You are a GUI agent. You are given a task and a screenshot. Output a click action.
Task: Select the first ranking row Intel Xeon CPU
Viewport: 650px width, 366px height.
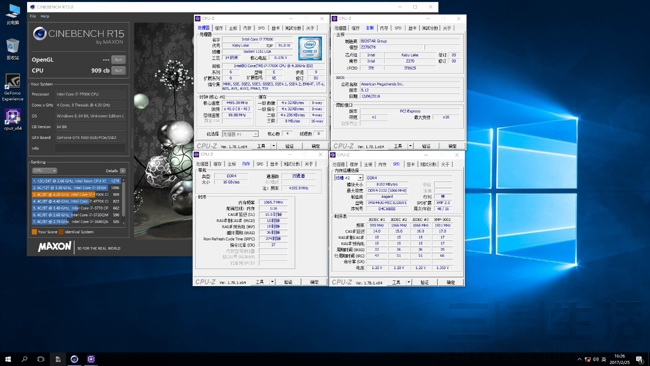click(76, 181)
